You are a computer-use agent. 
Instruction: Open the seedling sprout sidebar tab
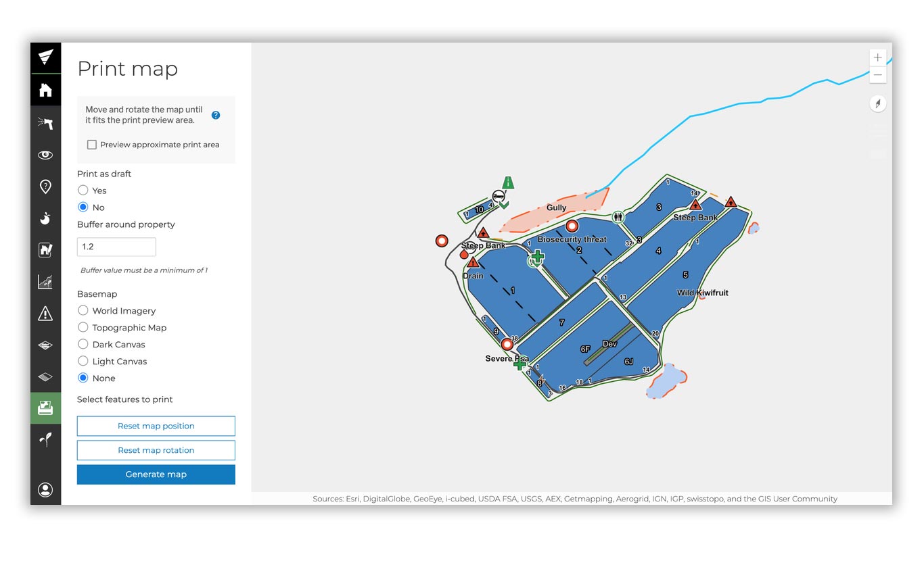45,440
